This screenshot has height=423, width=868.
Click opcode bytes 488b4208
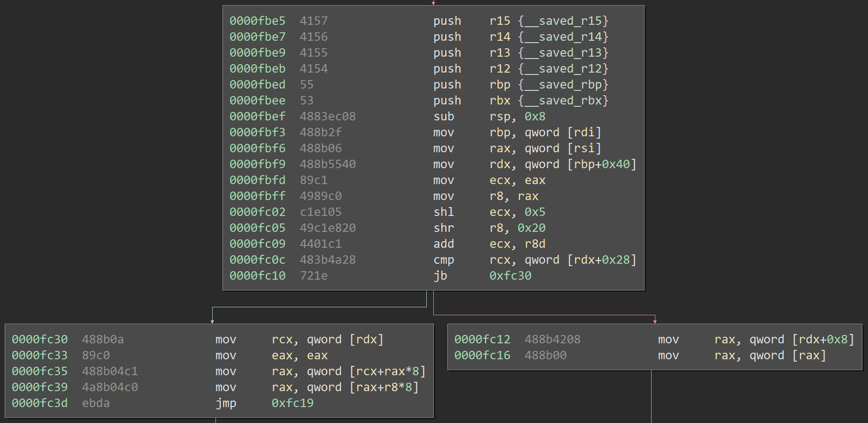click(x=552, y=340)
